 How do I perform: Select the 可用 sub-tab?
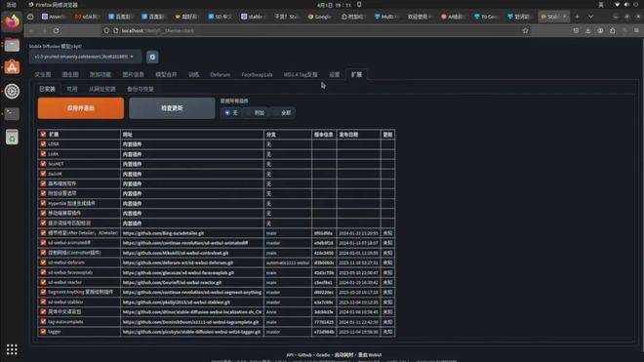pyautogui.click(x=72, y=89)
